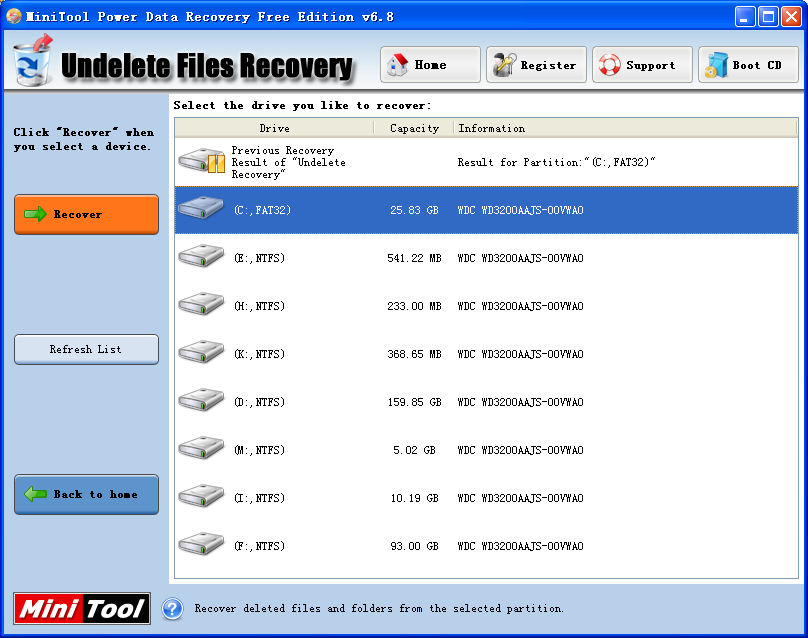Go to Home via its label
The image size is (808, 638).
[x=430, y=65]
